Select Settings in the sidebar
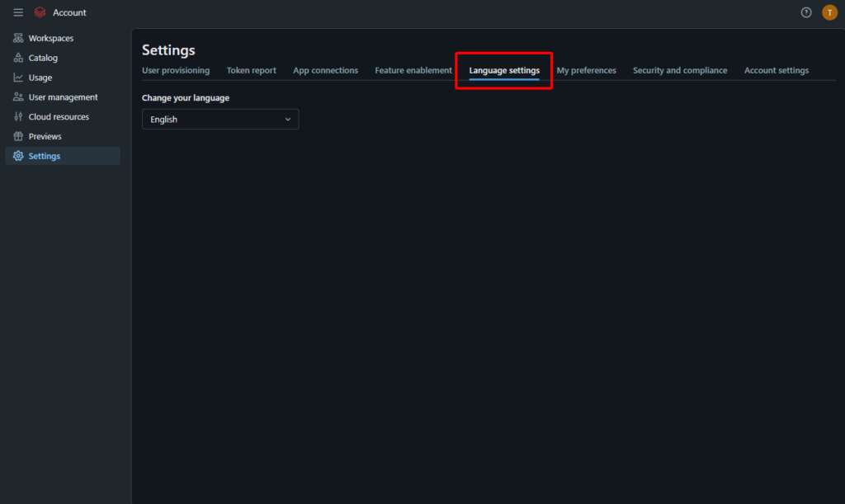845x504 pixels. click(63, 156)
